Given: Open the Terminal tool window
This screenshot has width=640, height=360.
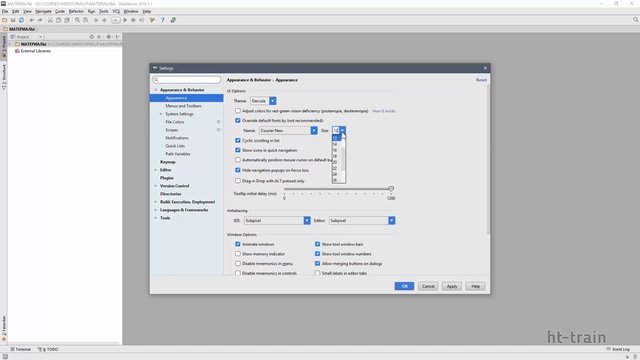Looking at the screenshot, I should [x=20, y=349].
